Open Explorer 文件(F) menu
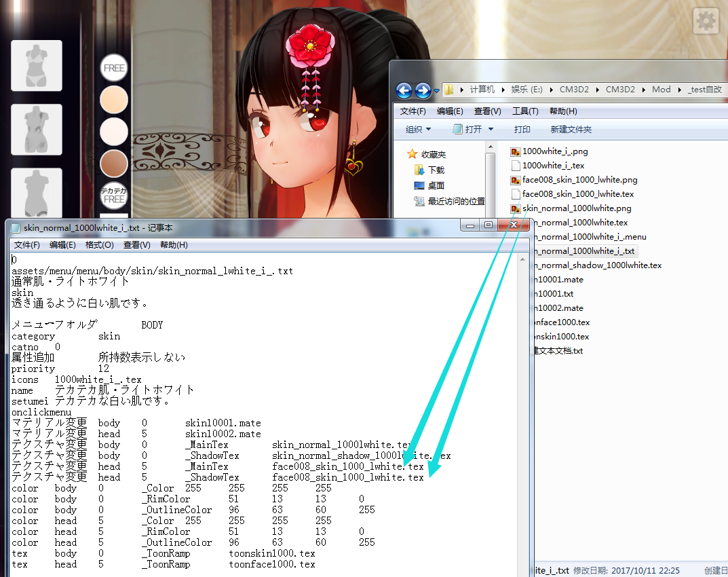This screenshot has height=577, width=728. pyautogui.click(x=413, y=111)
